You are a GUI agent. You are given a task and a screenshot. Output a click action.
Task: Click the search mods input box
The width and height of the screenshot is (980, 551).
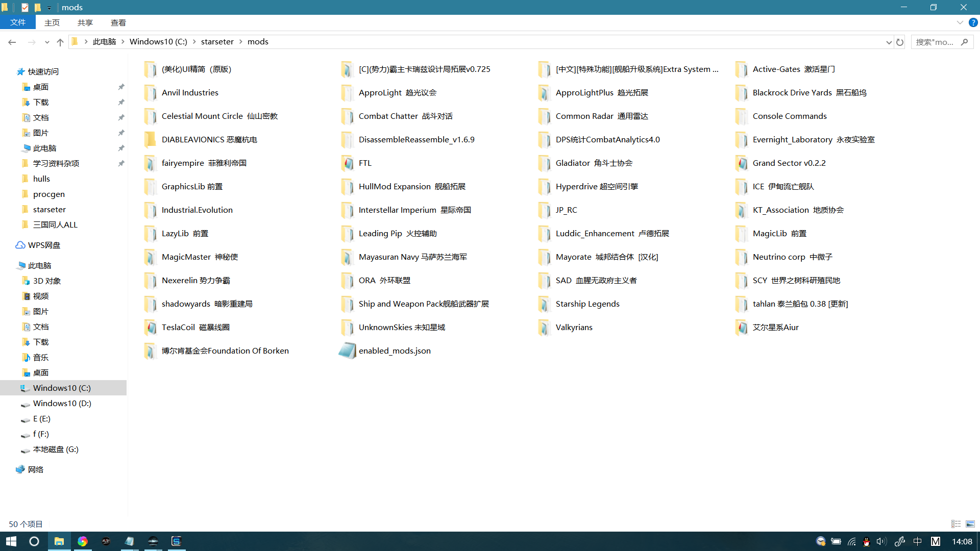click(x=935, y=42)
